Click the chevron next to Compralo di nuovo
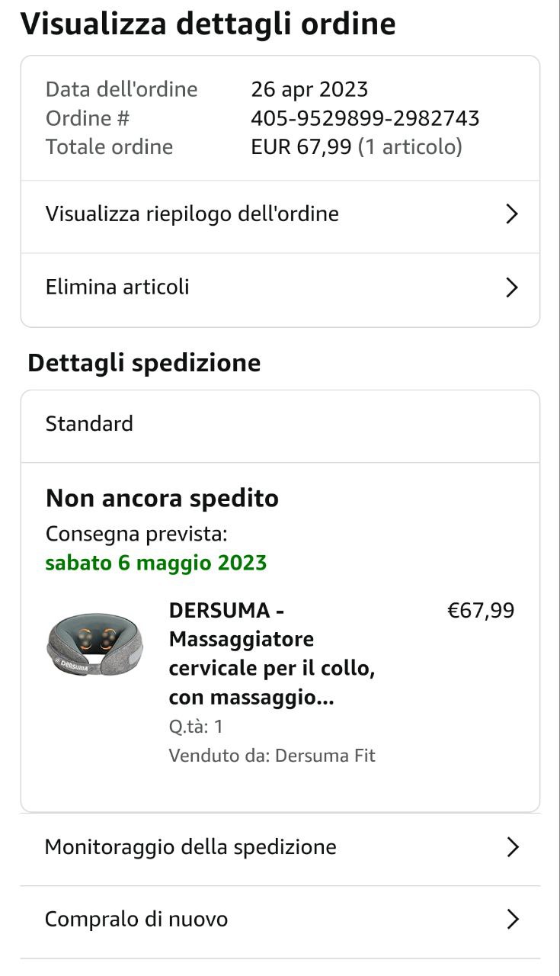Viewport: 560px width, 976px height. 513,920
